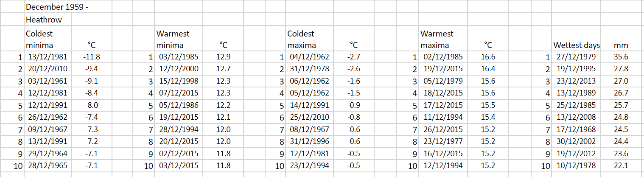This screenshot has width=644, height=177.
Task: Select the cell with value -11.8
Action: tap(92, 57)
